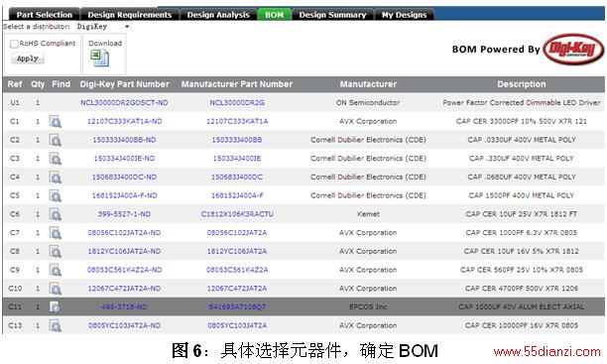The width and height of the screenshot is (607, 364).
Task: Open 0805YC103J4T2A-ND part link
Action: 124,325
